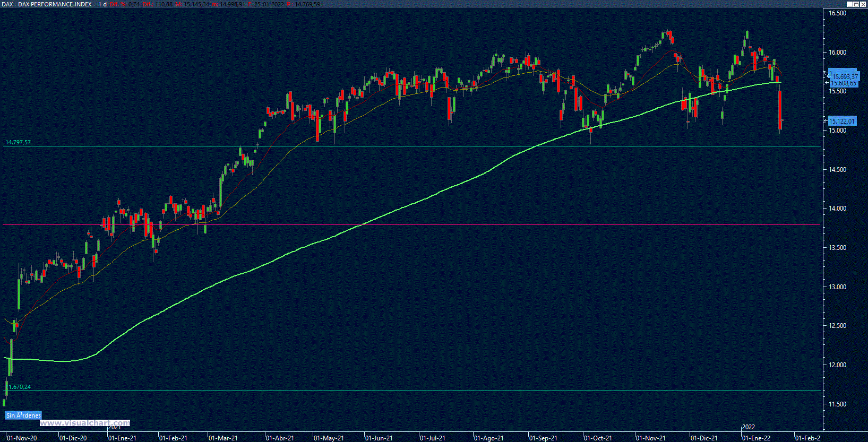Click the 01-Jul-21 date axis label
868x442 pixels.
pos(433,438)
